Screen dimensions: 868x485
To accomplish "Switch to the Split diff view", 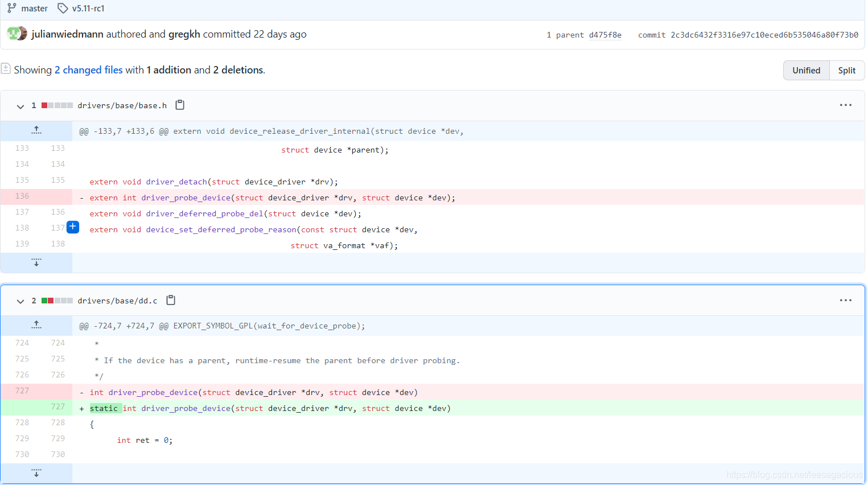I will tap(847, 71).
